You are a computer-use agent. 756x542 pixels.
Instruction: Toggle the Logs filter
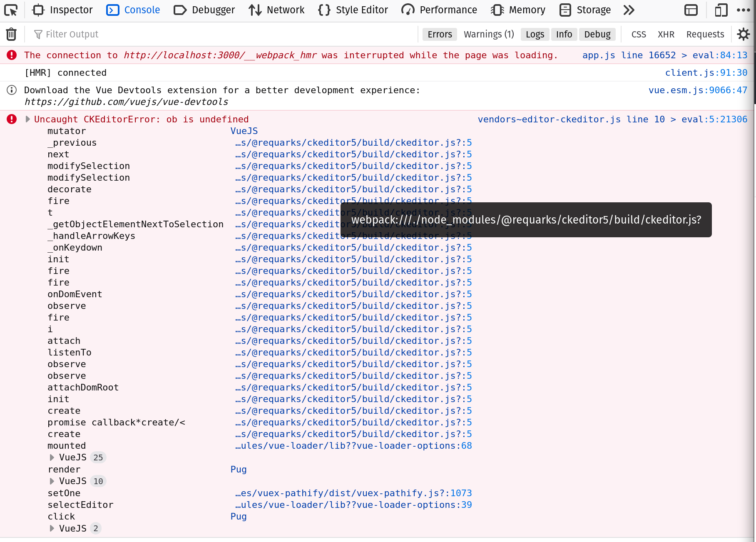(535, 34)
